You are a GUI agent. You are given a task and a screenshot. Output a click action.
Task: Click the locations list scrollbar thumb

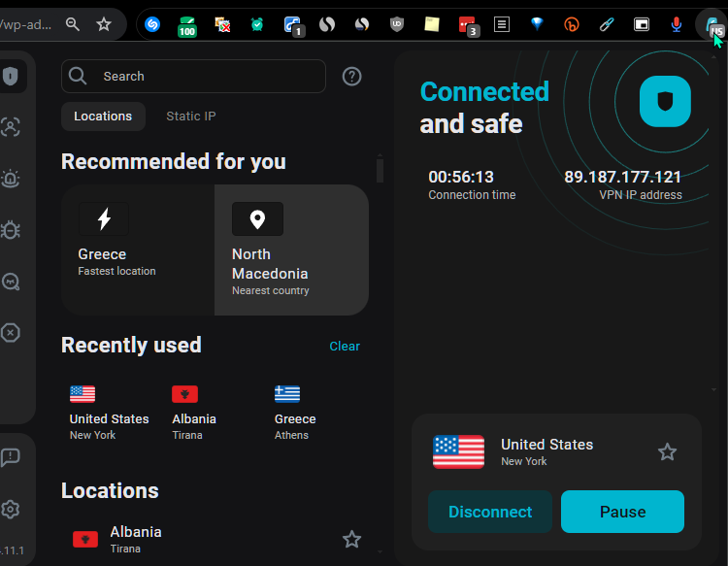click(380, 171)
